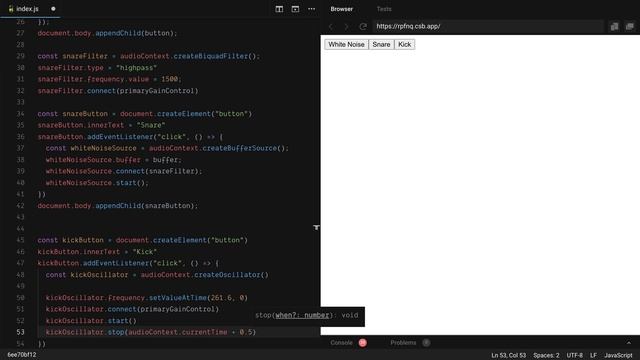Image resolution: width=640 pixels, height=360 pixels.
Task: Refresh the preview browser page
Action: [x=363, y=27]
